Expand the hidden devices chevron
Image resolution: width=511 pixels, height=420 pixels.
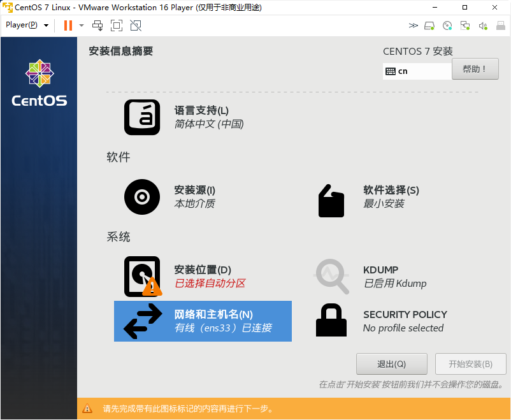click(414, 25)
